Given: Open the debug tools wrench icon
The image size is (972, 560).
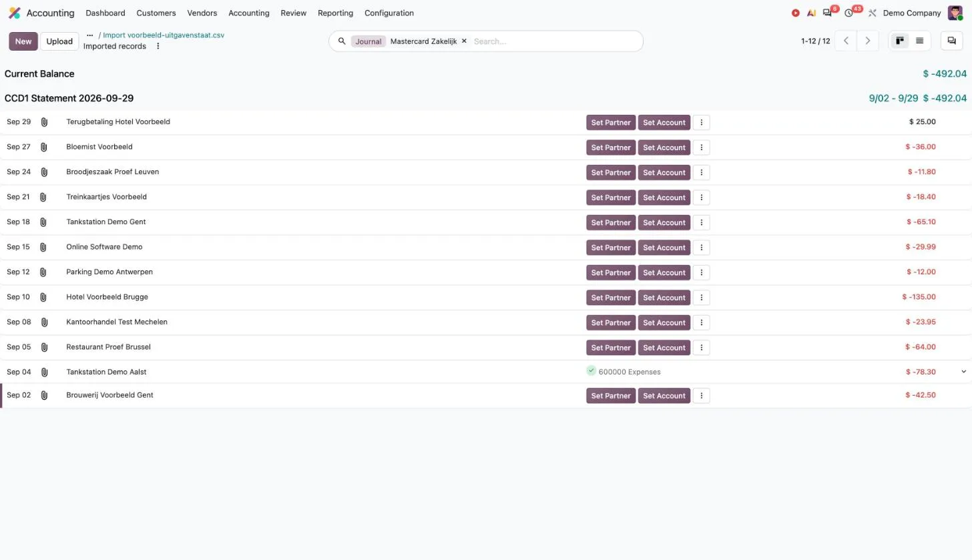Looking at the screenshot, I should (x=872, y=13).
